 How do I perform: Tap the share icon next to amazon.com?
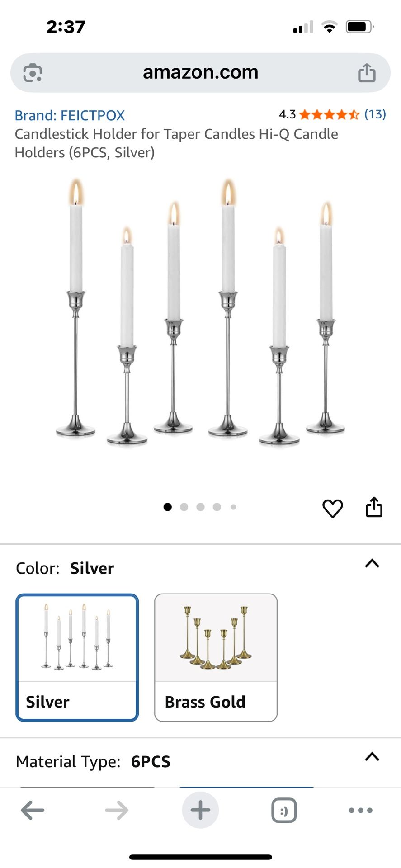pos(367,72)
